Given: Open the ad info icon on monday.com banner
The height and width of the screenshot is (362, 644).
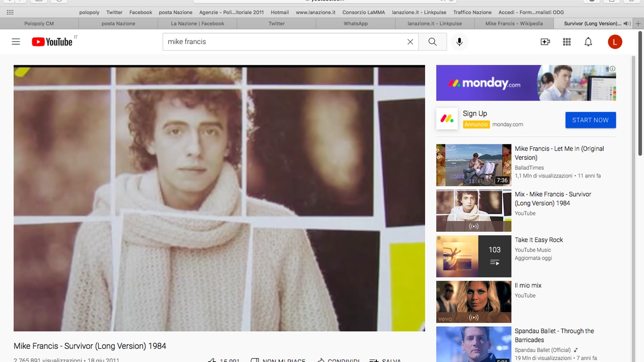Looking at the screenshot, I should point(612,69).
